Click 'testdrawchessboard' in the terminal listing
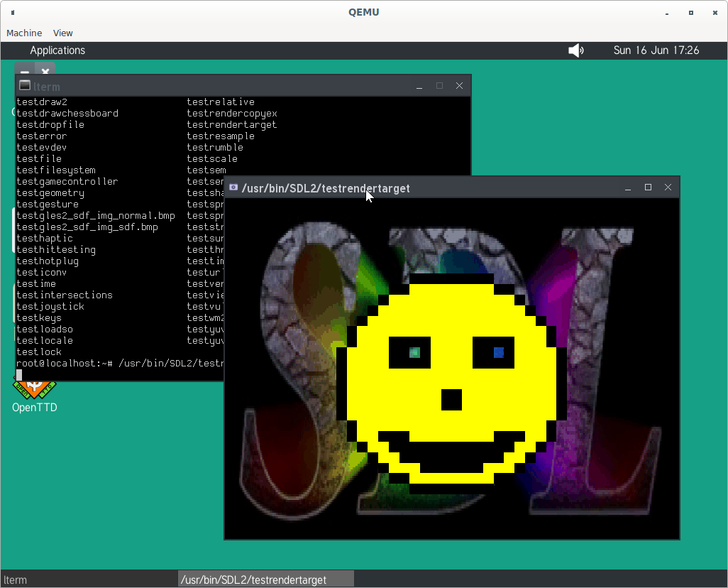The height and width of the screenshot is (588, 728). [67, 114]
